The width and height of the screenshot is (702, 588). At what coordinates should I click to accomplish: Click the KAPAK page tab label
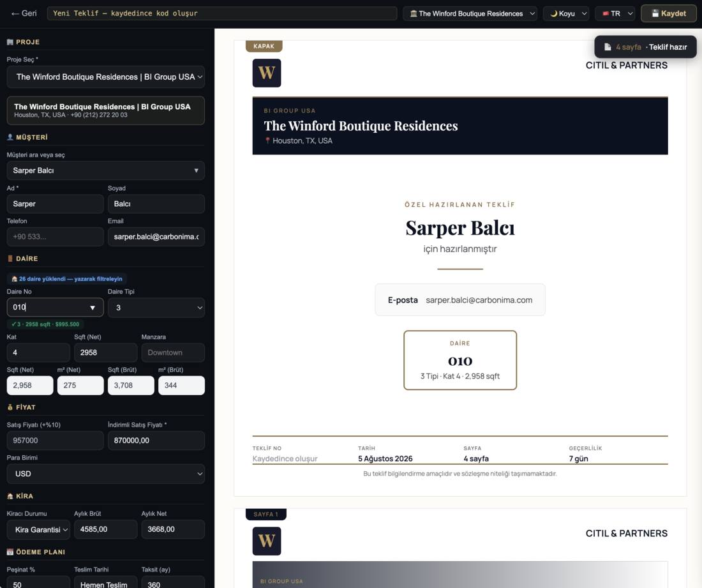[264, 46]
